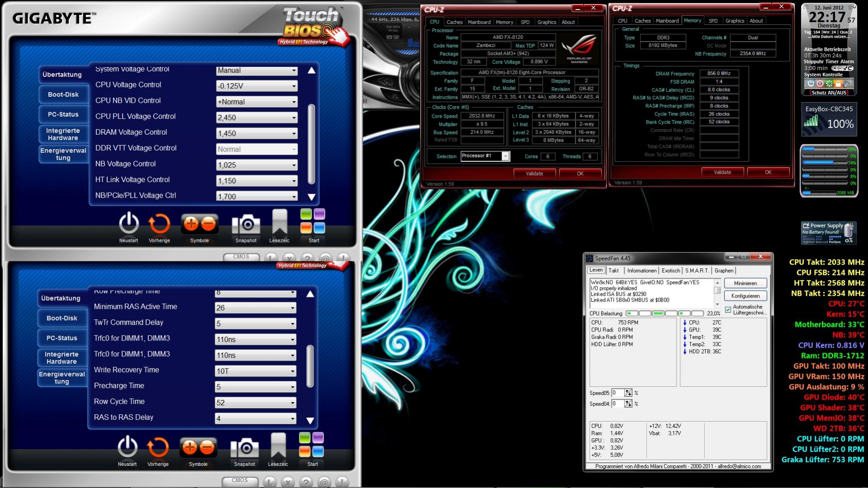Click the orange minus Symbole icon in upper BIOS

click(x=209, y=223)
